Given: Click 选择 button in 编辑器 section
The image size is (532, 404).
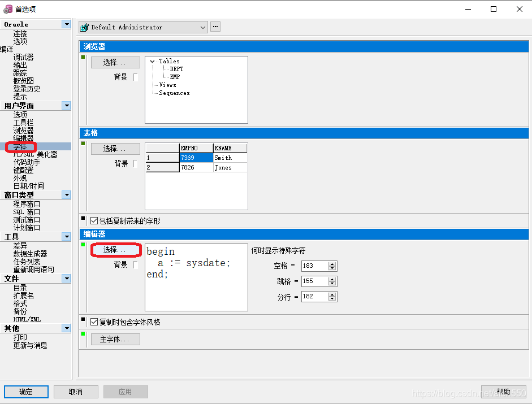Looking at the screenshot, I should coord(115,250).
